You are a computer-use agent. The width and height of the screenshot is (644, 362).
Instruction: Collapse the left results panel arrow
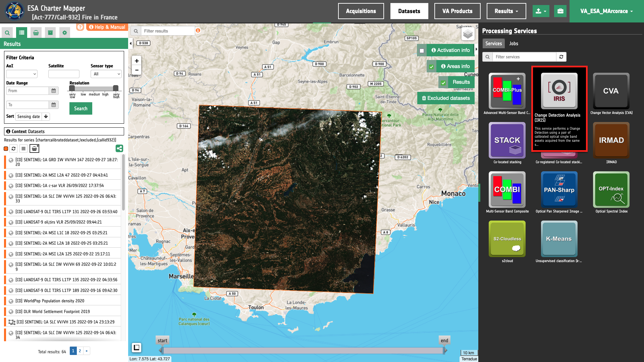(130, 43)
